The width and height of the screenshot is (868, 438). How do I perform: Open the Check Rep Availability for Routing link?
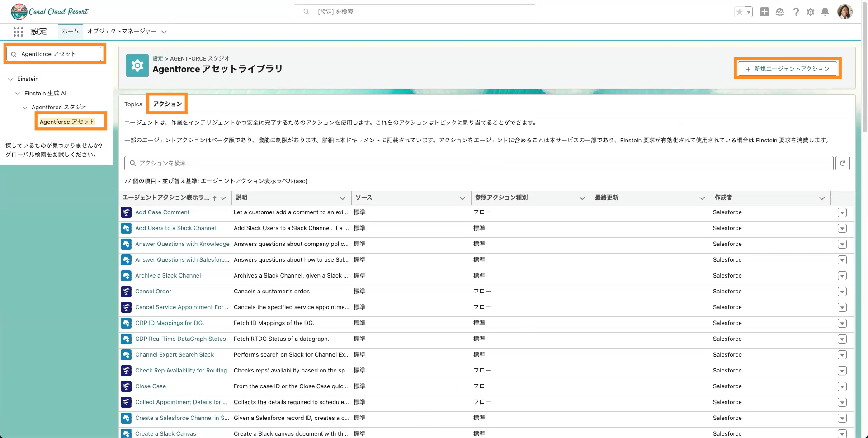181,371
